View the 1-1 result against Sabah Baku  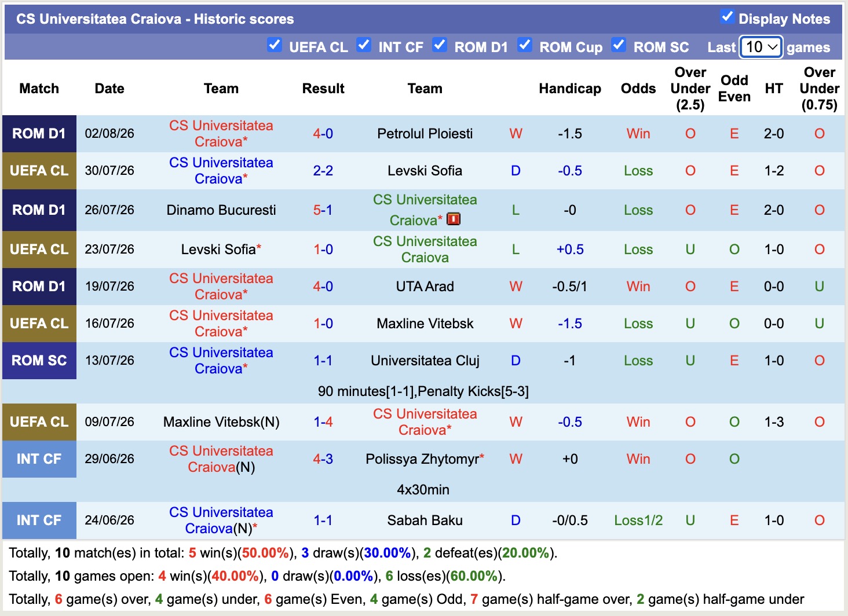[323, 520]
